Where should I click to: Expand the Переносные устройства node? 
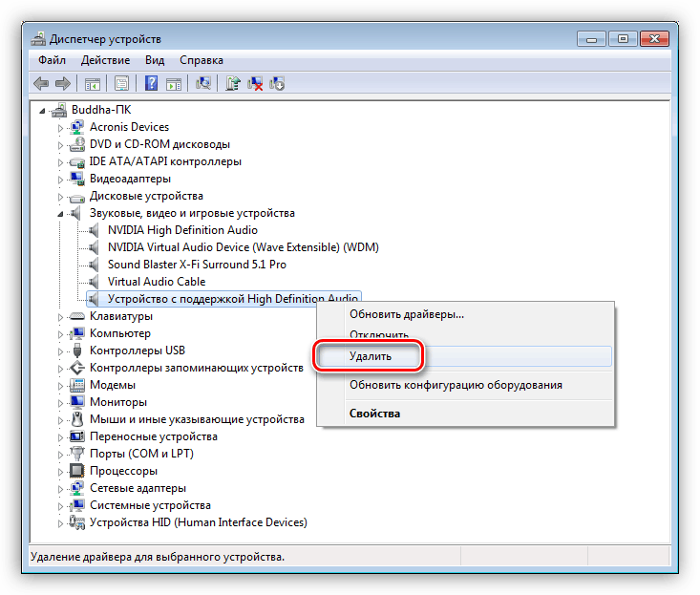[x=60, y=437]
